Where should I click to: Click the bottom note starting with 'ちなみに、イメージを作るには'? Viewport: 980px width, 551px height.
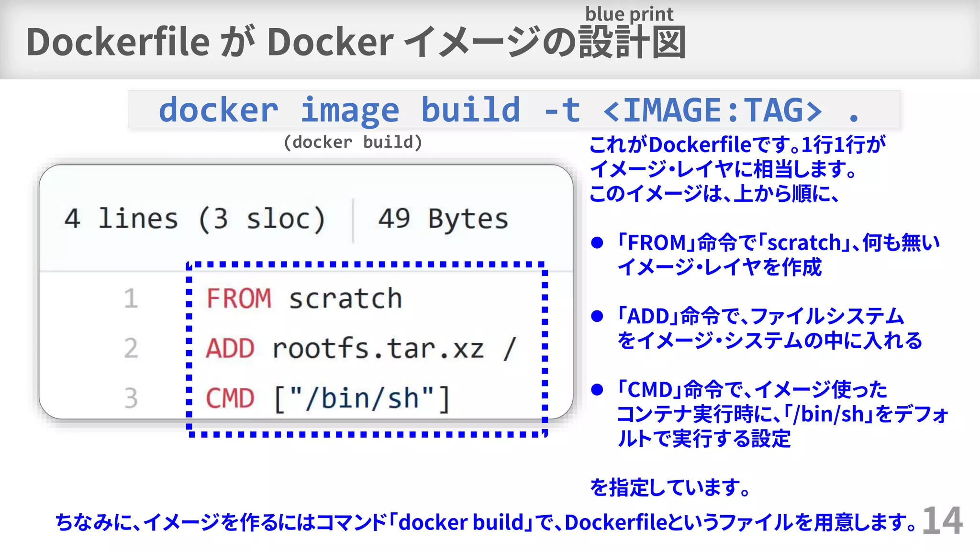[x=486, y=522]
